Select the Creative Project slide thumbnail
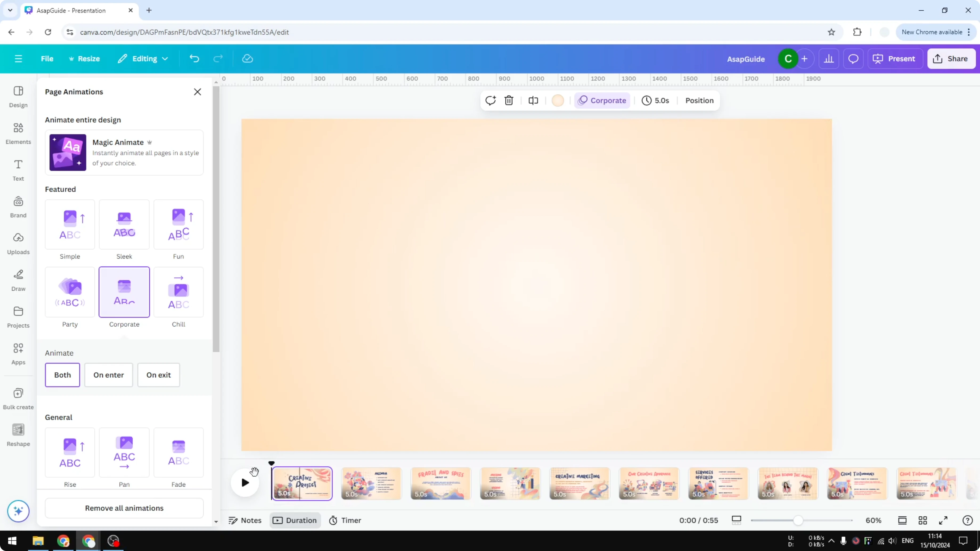Screen dimensions: 980x551 (x=302, y=483)
